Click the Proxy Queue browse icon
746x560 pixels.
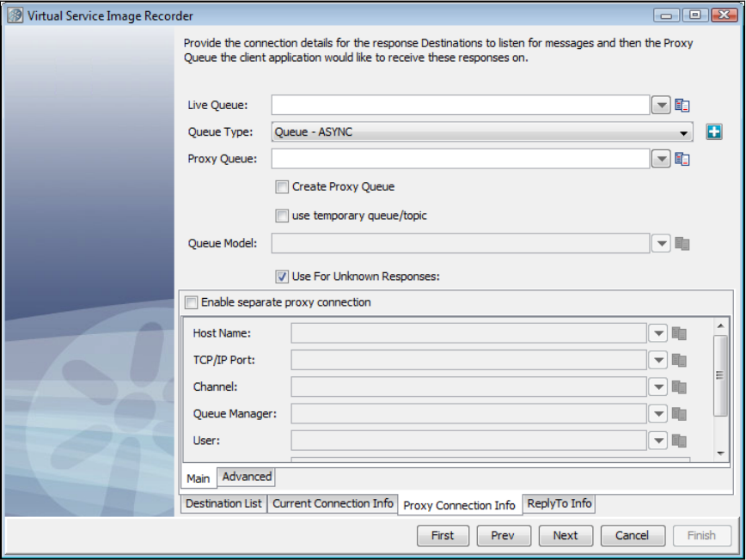tap(682, 159)
